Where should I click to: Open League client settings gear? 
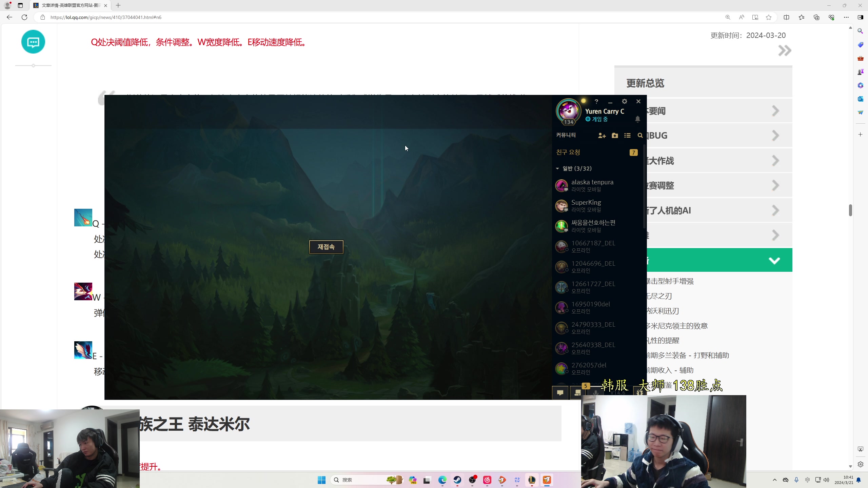coord(624,101)
